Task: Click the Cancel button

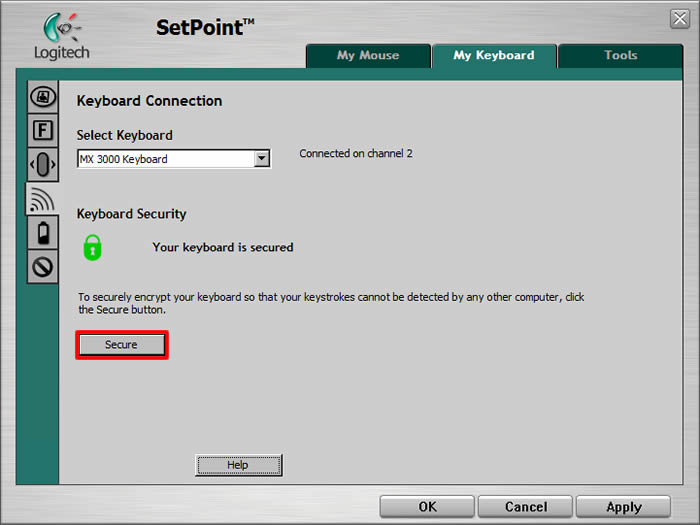Action: click(525, 507)
